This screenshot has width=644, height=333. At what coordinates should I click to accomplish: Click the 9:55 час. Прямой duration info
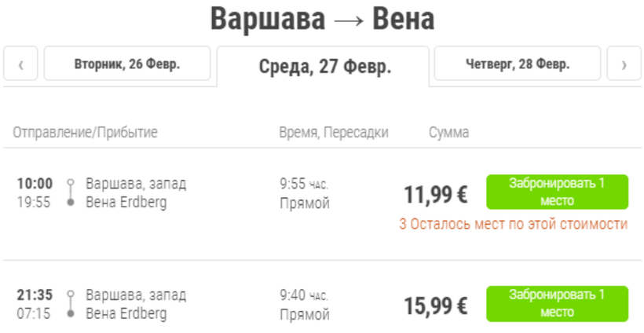click(x=305, y=194)
